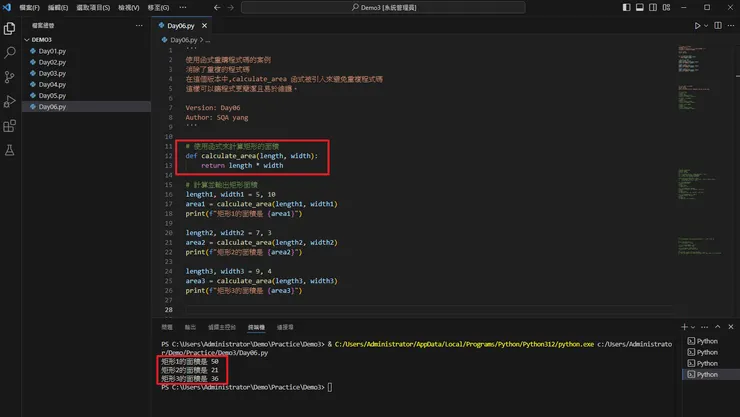
Task: Open the Explorer view in activity bar
Action: click(x=10, y=29)
